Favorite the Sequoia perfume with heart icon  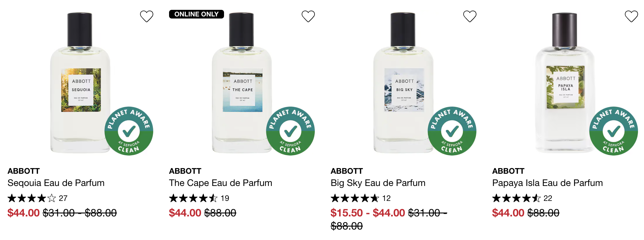(x=147, y=16)
